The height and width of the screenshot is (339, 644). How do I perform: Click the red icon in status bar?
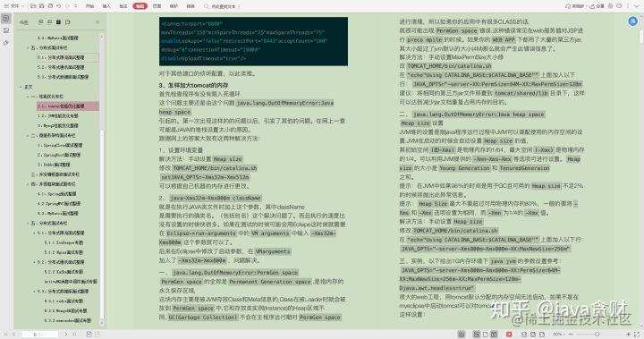[509, 335]
